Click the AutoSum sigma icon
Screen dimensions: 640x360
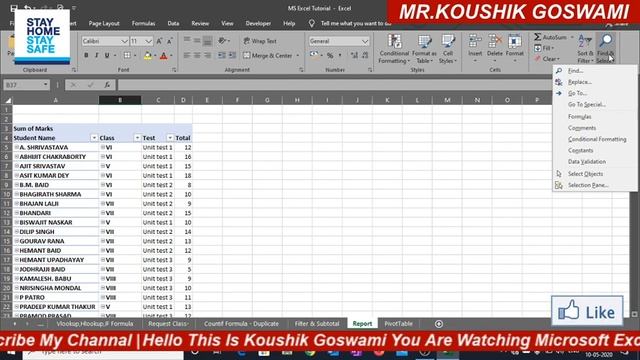tap(538, 37)
